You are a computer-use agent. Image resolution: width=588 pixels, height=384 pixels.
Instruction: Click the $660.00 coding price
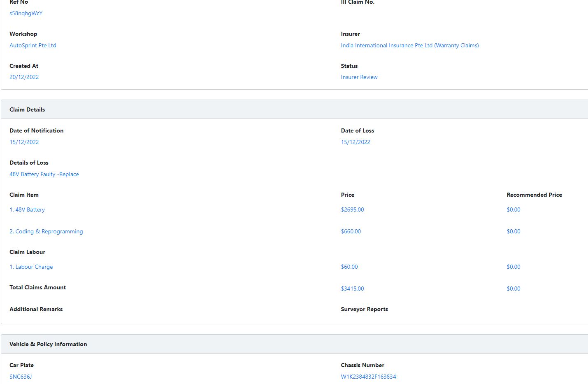coord(351,231)
